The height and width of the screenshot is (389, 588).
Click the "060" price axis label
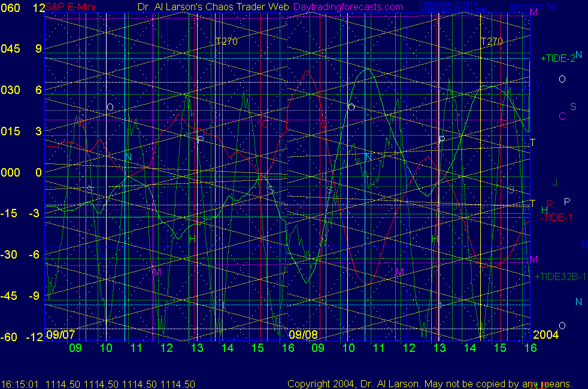point(10,8)
